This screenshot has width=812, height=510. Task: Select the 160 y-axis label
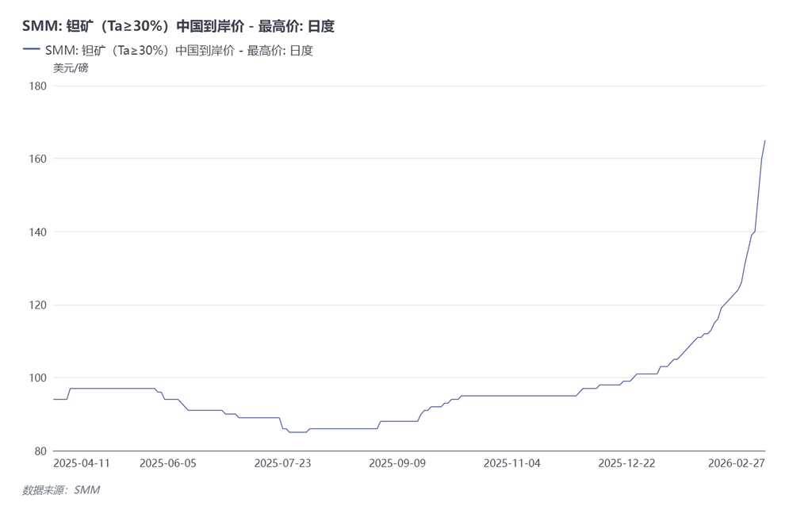point(38,159)
